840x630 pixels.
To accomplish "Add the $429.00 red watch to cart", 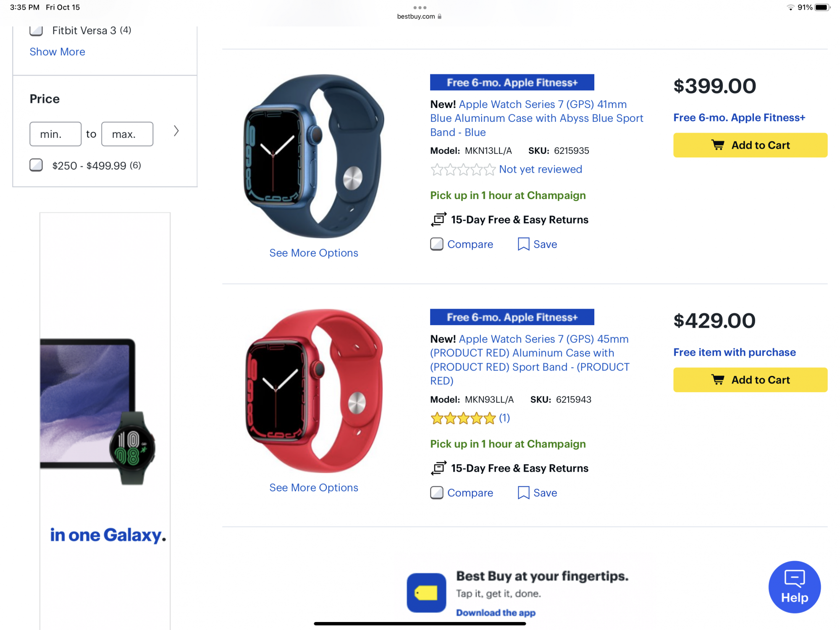I will pyautogui.click(x=750, y=380).
